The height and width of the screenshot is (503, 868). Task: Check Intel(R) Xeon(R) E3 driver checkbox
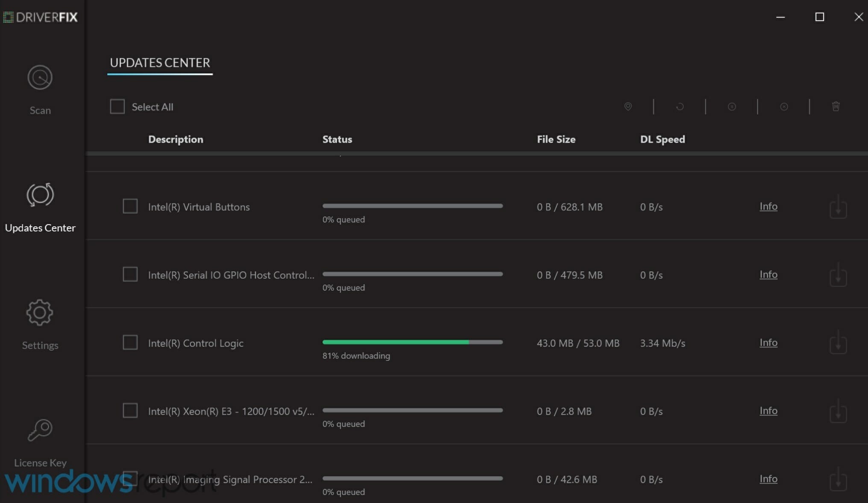pos(130,411)
